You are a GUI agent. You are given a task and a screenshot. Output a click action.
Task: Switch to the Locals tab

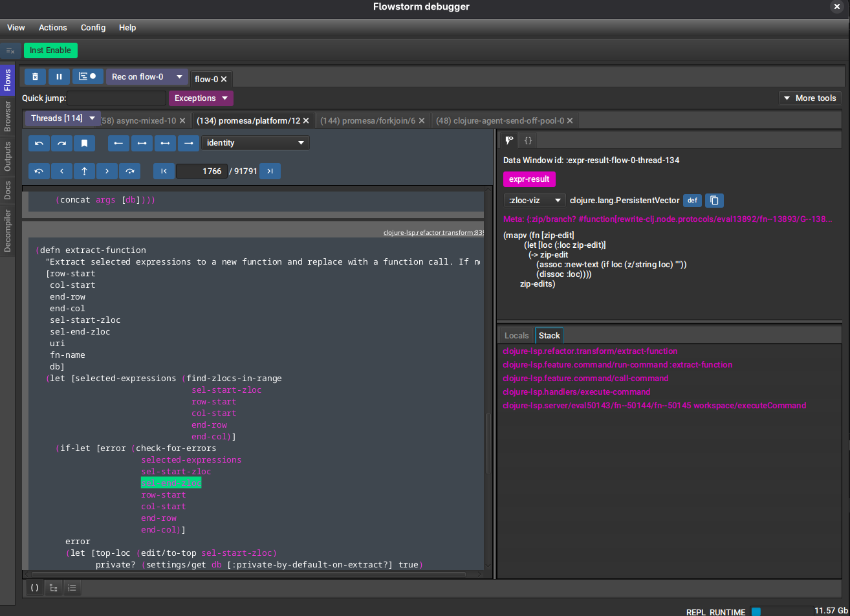point(516,335)
